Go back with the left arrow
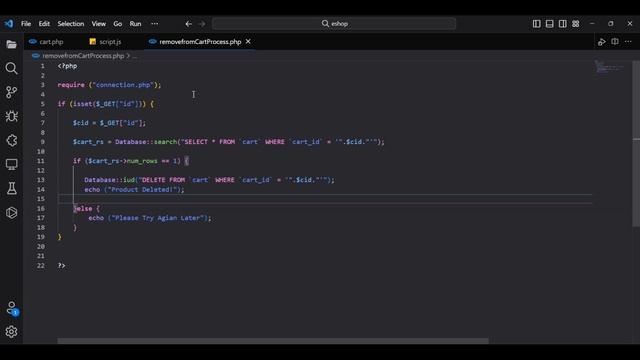This screenshot has width=640, height=360. pyautogui.click(x=188, y=24)
